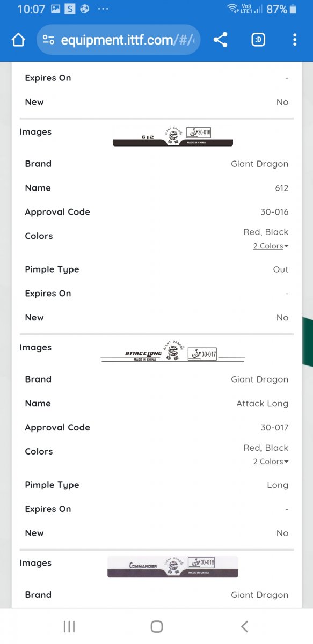Select the 30-017 approval code value

[x=274, y=428]
